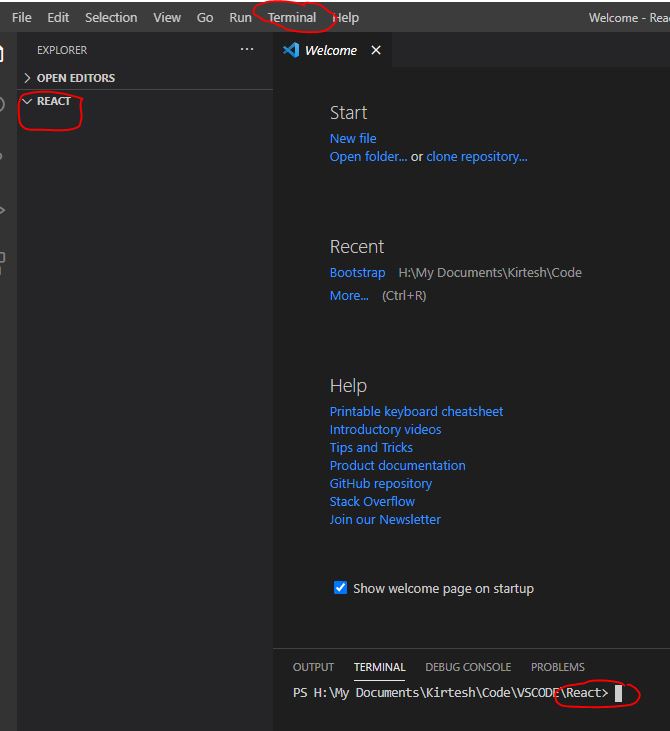The image size is (670, 731).
Task: Switch to the Debug Console tab
Action: (x=468, y=667)
